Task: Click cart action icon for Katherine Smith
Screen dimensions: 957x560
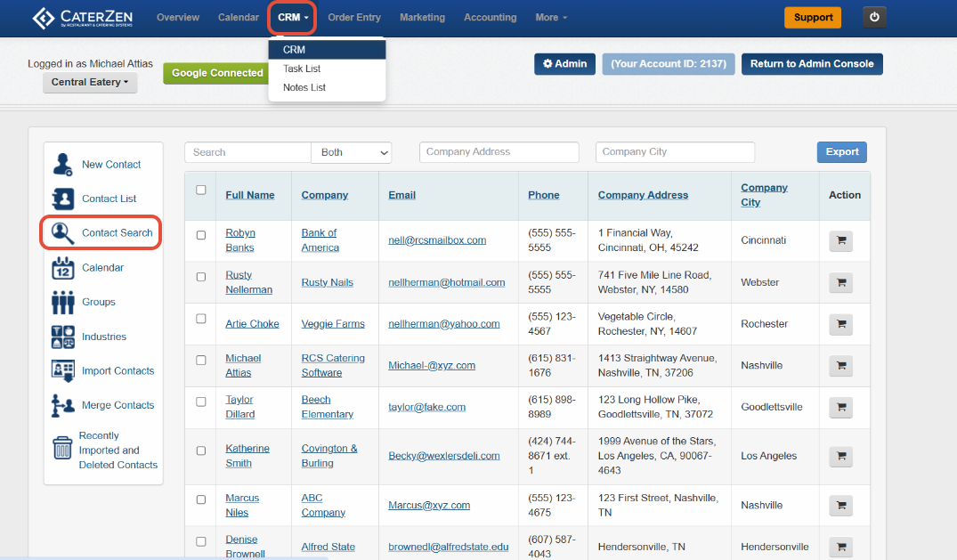Action: point(841,456)
